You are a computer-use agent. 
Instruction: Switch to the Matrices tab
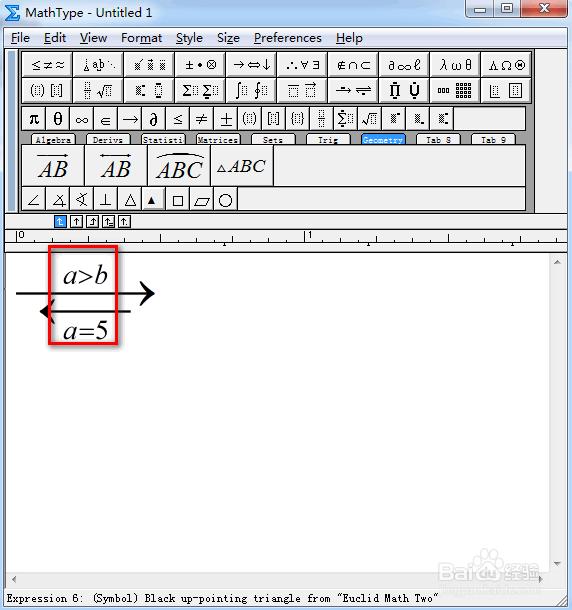tap(218, 140)
